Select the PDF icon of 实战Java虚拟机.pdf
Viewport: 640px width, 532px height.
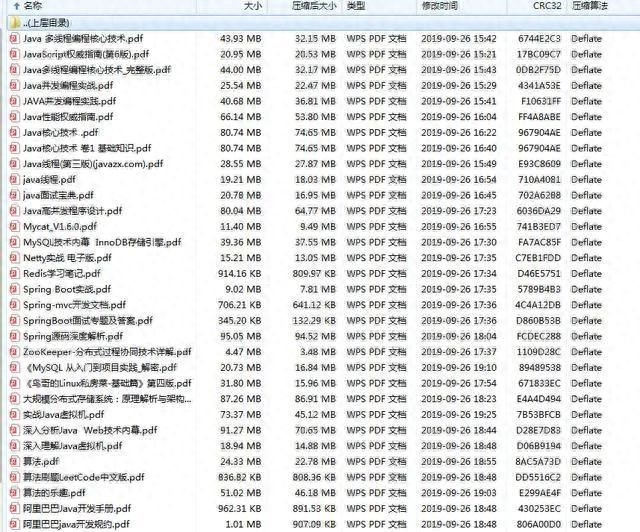point(14,414)
